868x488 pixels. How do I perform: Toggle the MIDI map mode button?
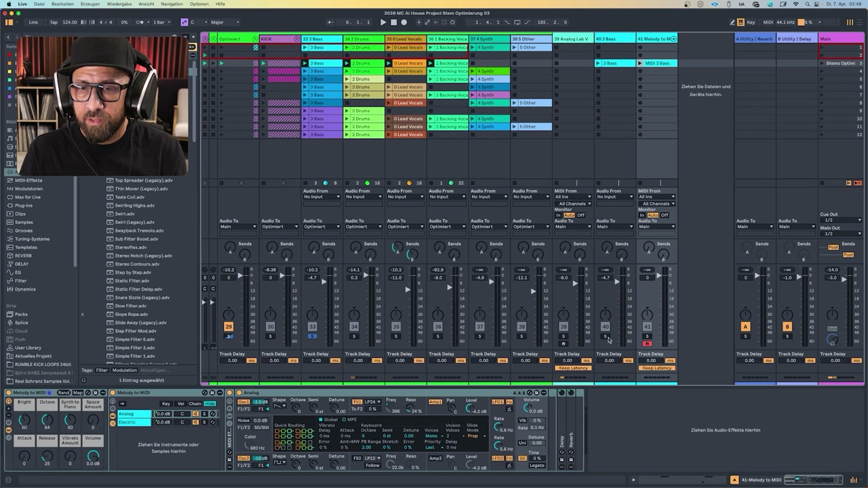point(769,22)
